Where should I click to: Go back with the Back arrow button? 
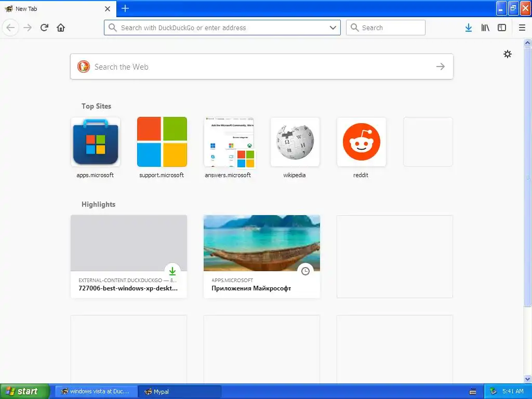[x=10, y=28]
